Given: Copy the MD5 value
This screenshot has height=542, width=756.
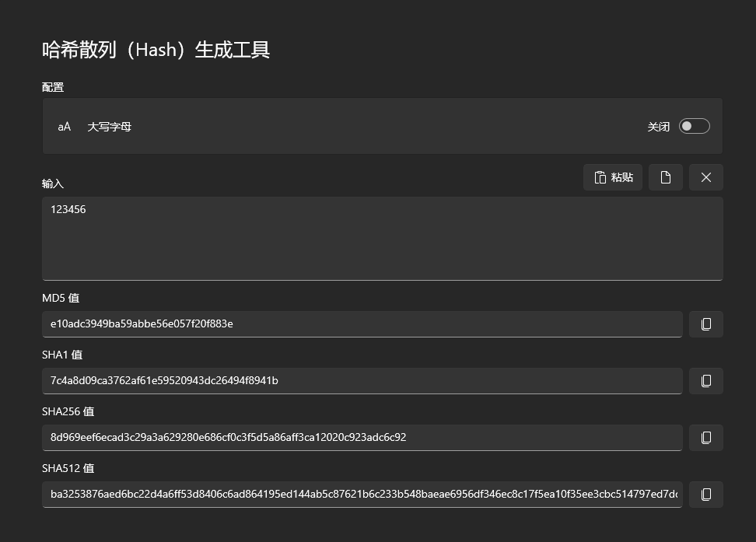Looking at the screenshot, I should click(x=706, y=324).
